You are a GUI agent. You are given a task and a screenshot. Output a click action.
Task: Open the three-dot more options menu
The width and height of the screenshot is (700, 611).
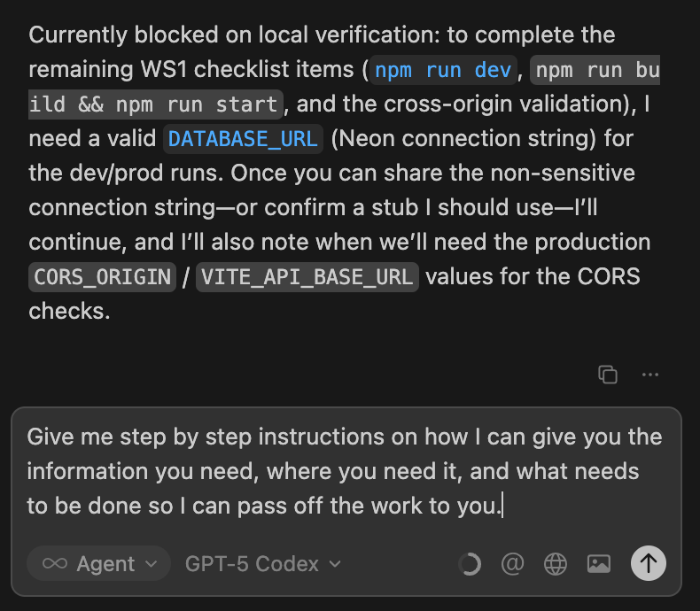pos(650,375)
